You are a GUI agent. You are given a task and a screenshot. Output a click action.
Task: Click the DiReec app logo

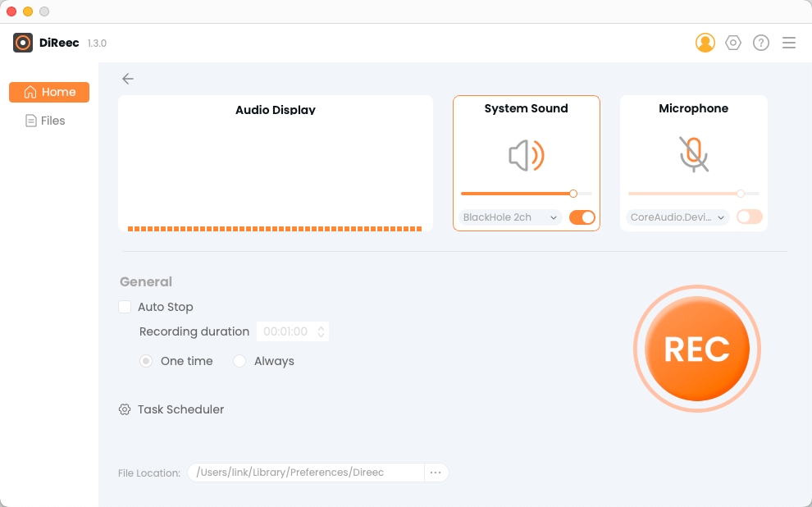pyautogui.click(x=23, y=43)
